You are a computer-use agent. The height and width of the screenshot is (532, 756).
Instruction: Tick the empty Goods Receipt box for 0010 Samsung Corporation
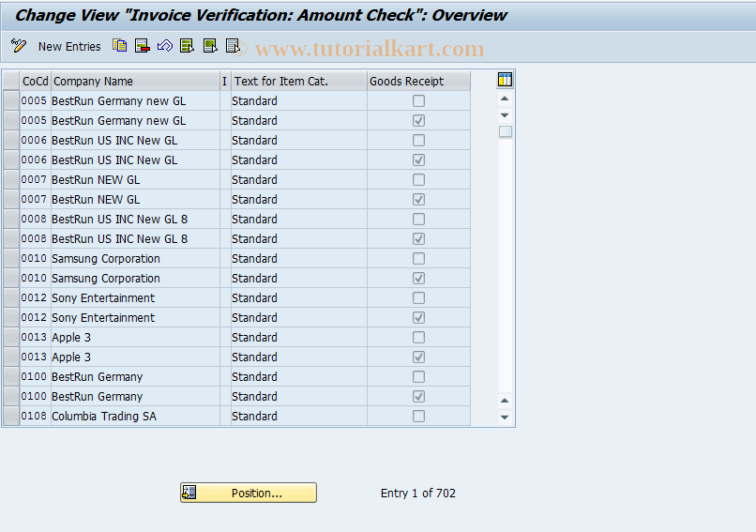tap(418, 259)
